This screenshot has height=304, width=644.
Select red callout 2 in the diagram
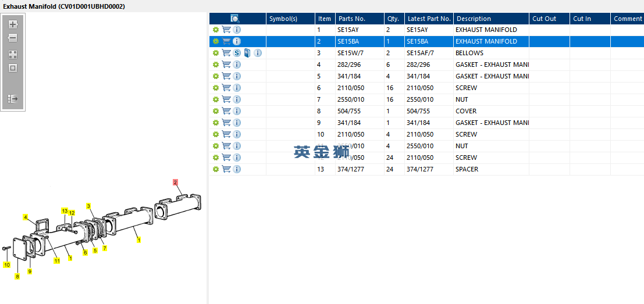click(175, 182)
